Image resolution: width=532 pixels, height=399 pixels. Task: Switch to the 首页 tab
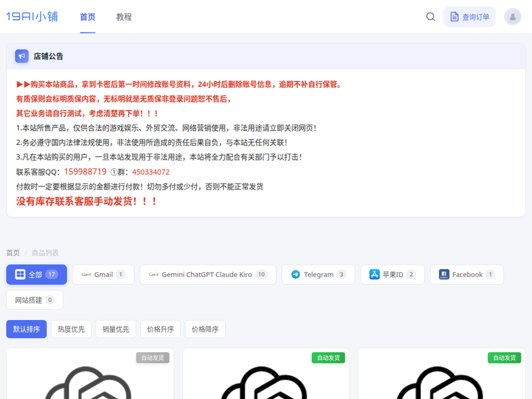coord(88,17)
